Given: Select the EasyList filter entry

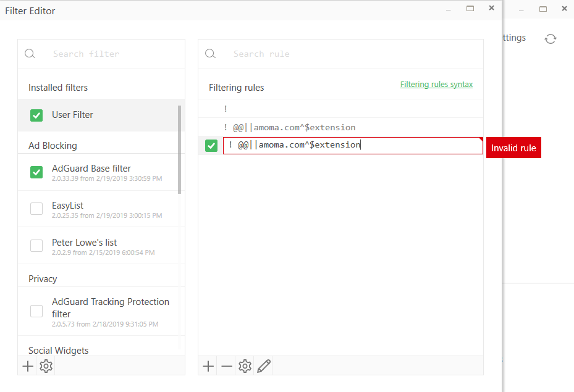Looking at the screenshot, I should pos(101,209).
